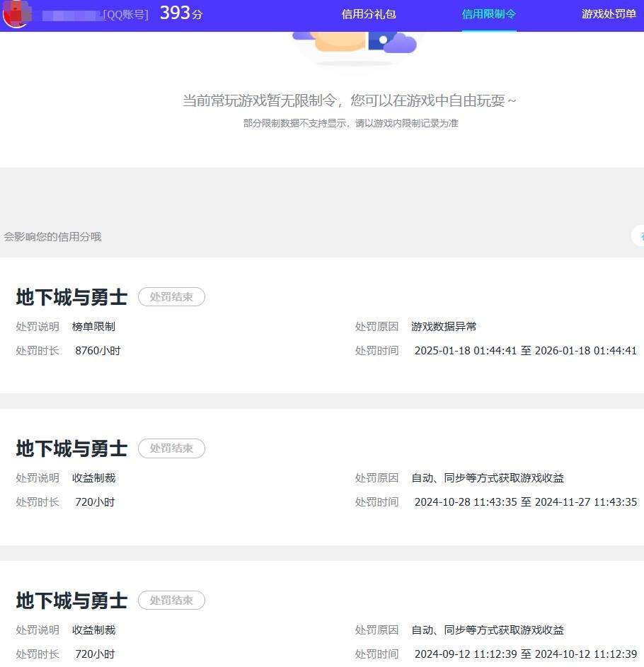
Task: Click the date range starting 2024-10-28 11:43:35
Action: (x=526, y=502)
